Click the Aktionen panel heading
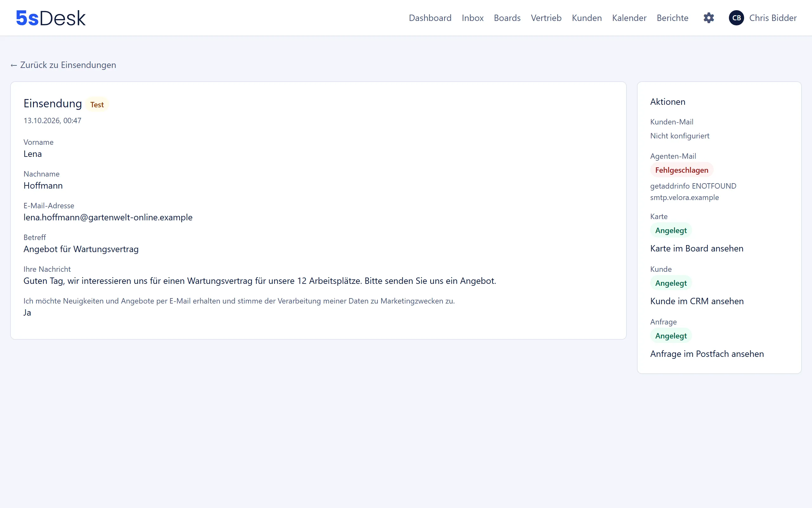Image resolution: width=812 pixels, height=508 pixels. 668,102
